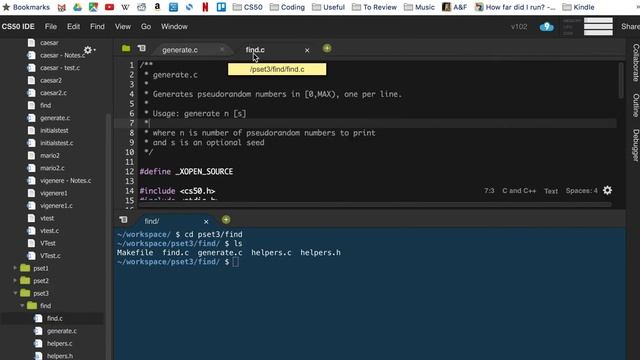Collapse the find subfolder arrow
The image size is (640, 360).
22,306
